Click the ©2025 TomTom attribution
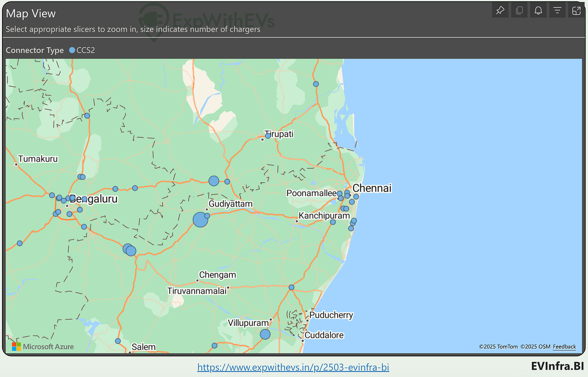 pos(498,347)
